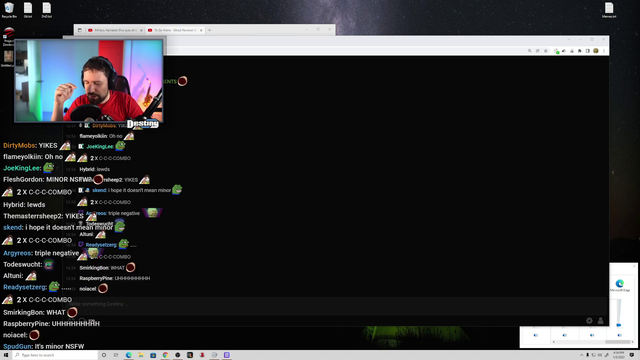Open the side panel toolbar icon
Viewport: 640px width, 360px height.
588,51
